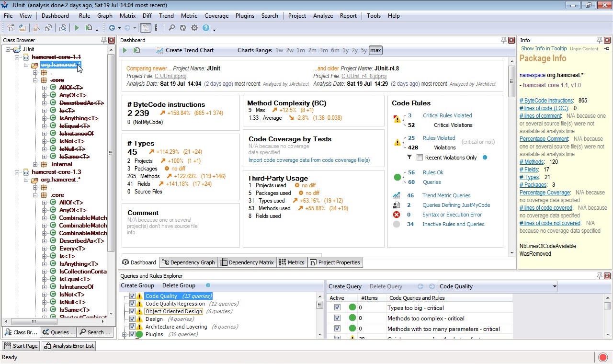
Task: Click the red record icon in status bar
Action: [x=603, y=357]
